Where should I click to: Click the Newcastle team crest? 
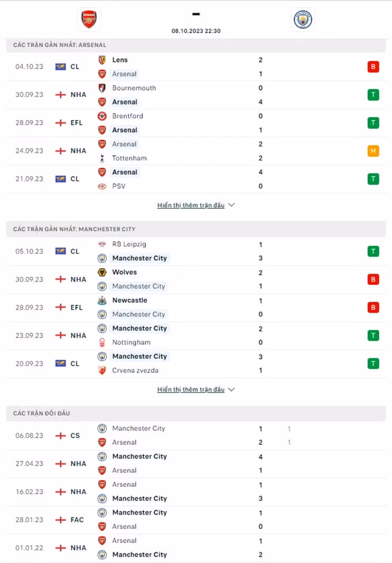pyautogui.click(x=102, y=300)
